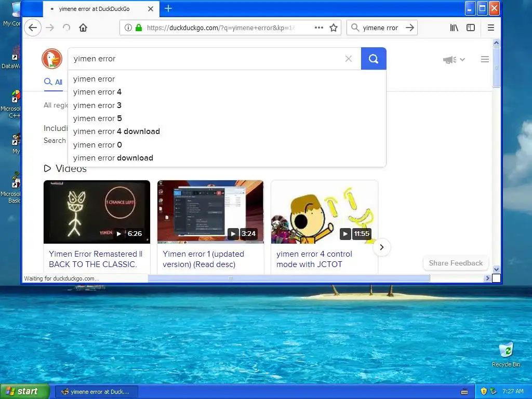Select suggestion 'yimen error 0'
This screenshot has height=399, width=532.
click(x=227, y=145)
